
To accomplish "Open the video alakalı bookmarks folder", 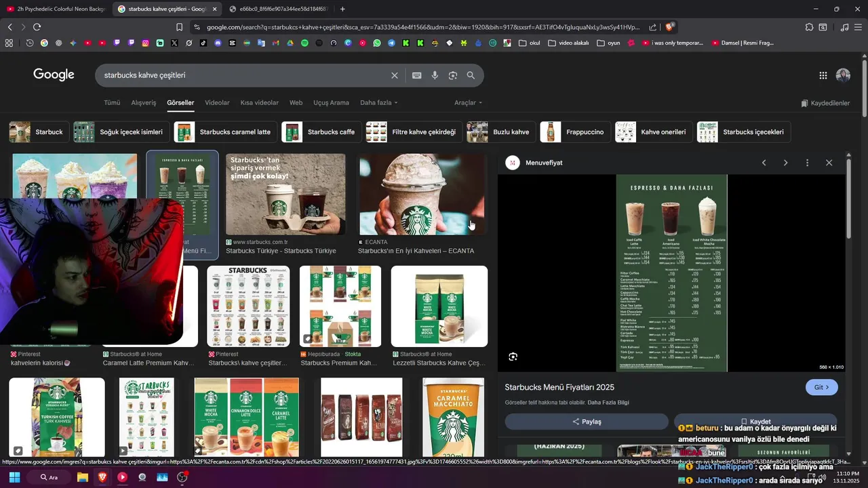I will (568, 43).
